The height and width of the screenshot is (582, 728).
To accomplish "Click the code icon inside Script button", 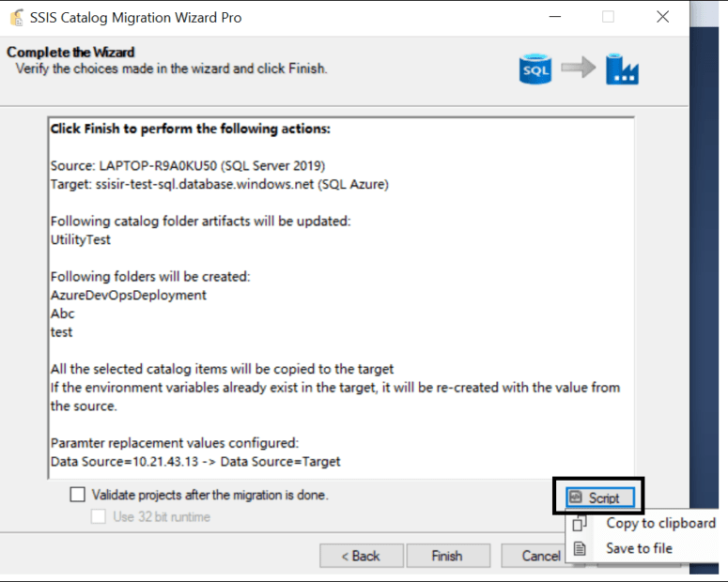I will tap(576, 498).
